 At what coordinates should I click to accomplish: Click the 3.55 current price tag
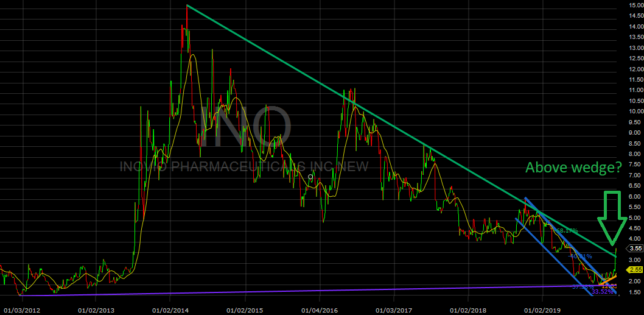click(x=635, y=249)
